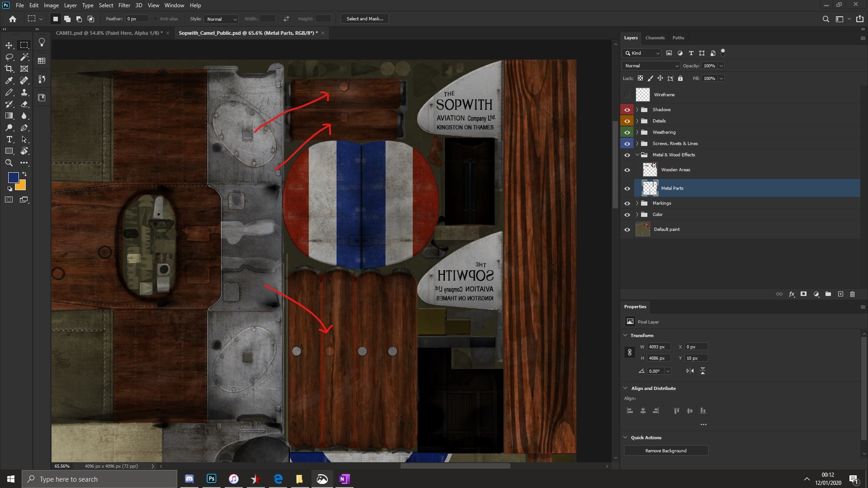Click the Windows search box
Image resolution: width=868 pixels, height=488 pixels.
[x=99, y=479]
